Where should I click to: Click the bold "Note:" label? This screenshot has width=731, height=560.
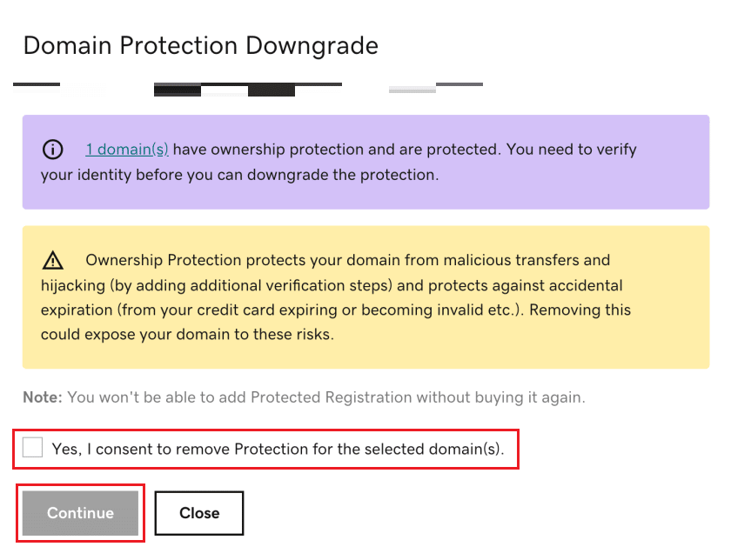pyautogui.click(x=42, y=397)
